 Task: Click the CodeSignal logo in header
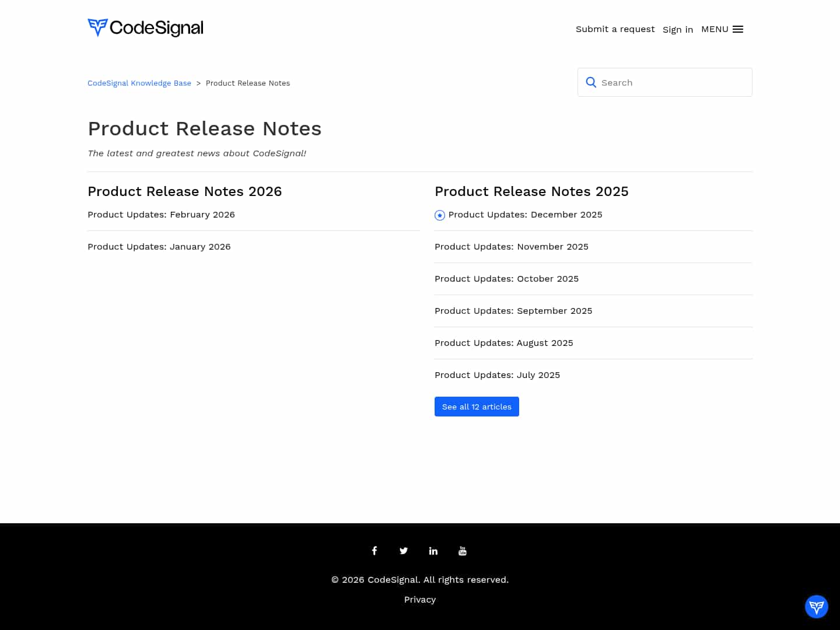145,27
